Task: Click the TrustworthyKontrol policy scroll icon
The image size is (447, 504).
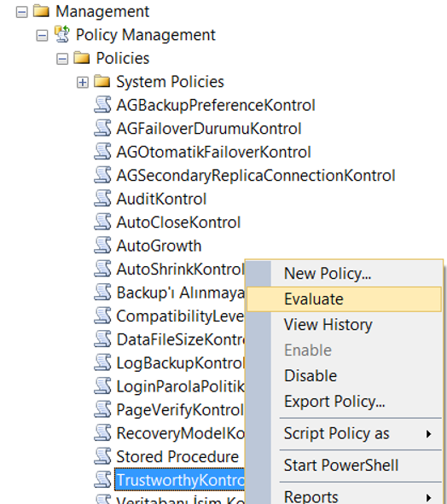Action: (x=102, y=479)
